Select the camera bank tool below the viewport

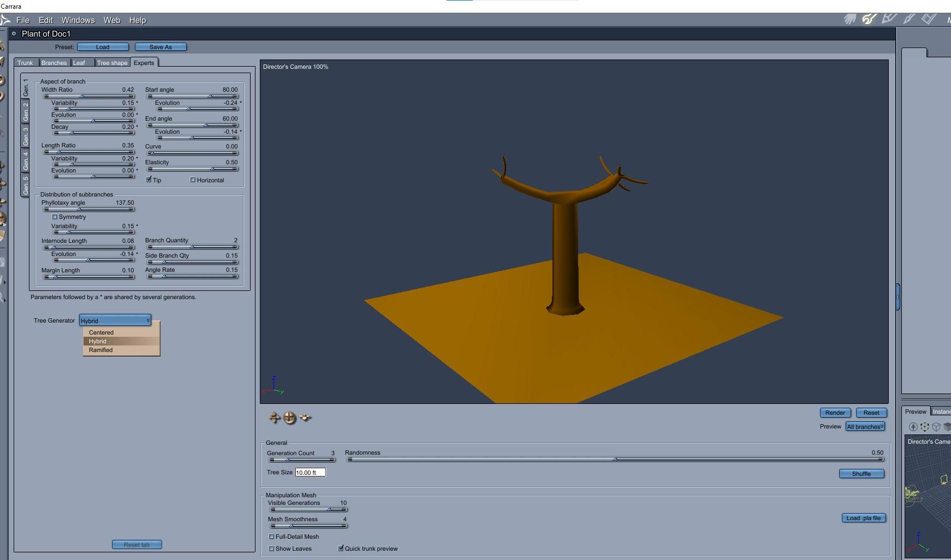[305, 418]
